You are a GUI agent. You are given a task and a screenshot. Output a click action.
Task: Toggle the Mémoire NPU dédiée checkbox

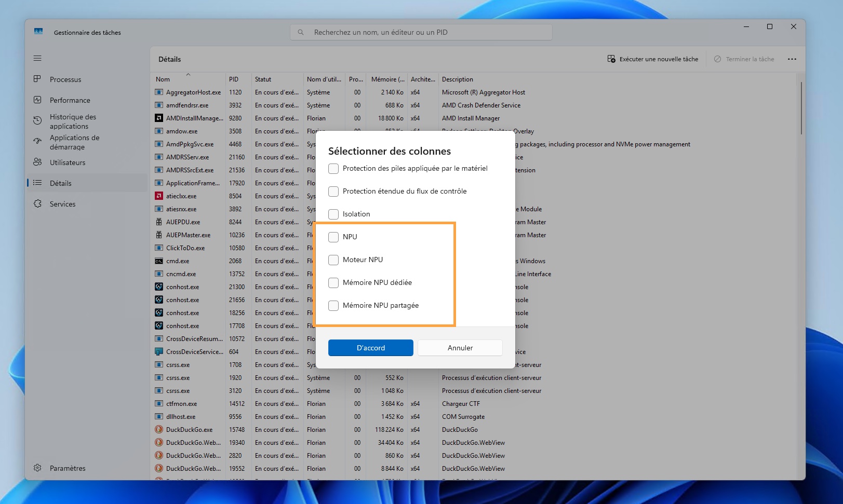point(333,283)
